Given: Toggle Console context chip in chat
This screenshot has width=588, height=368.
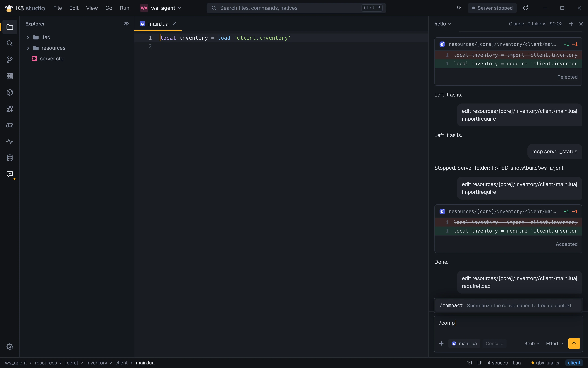Looking at the screenshot, I should [494, 343].
